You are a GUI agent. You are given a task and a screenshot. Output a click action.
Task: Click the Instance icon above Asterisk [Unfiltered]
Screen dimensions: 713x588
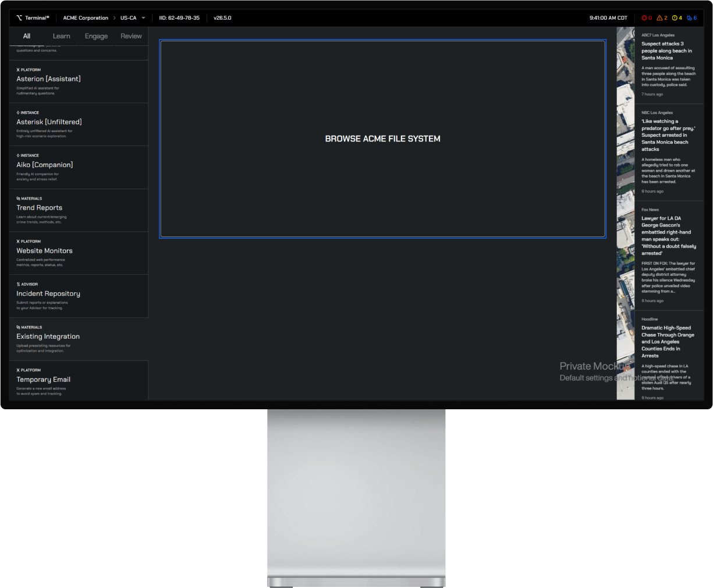tap(18, 113)
